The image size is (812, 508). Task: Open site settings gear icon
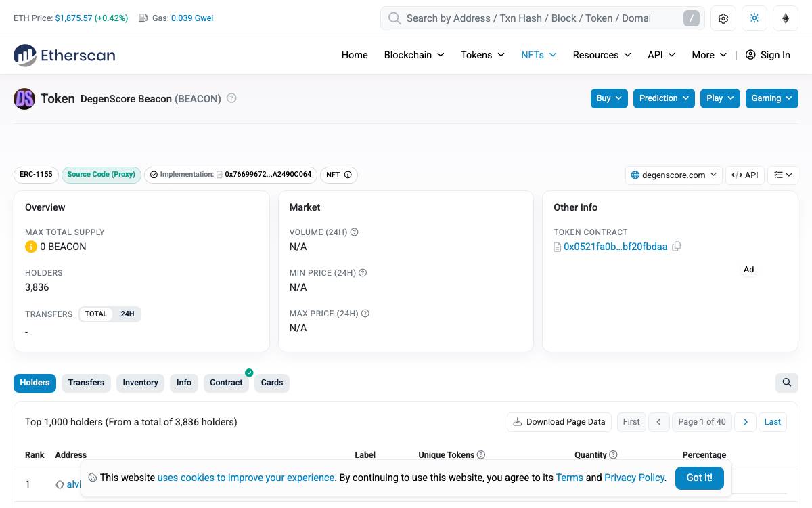point(723,18)
